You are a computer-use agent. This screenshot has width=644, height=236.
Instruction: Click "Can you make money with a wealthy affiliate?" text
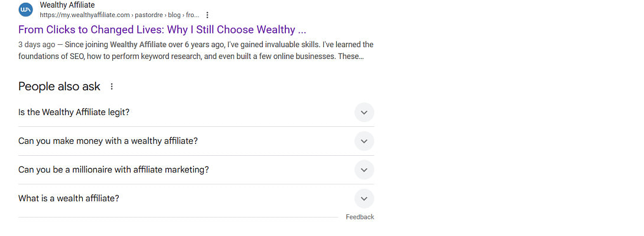pyautogui.click(x=108, y=141)
